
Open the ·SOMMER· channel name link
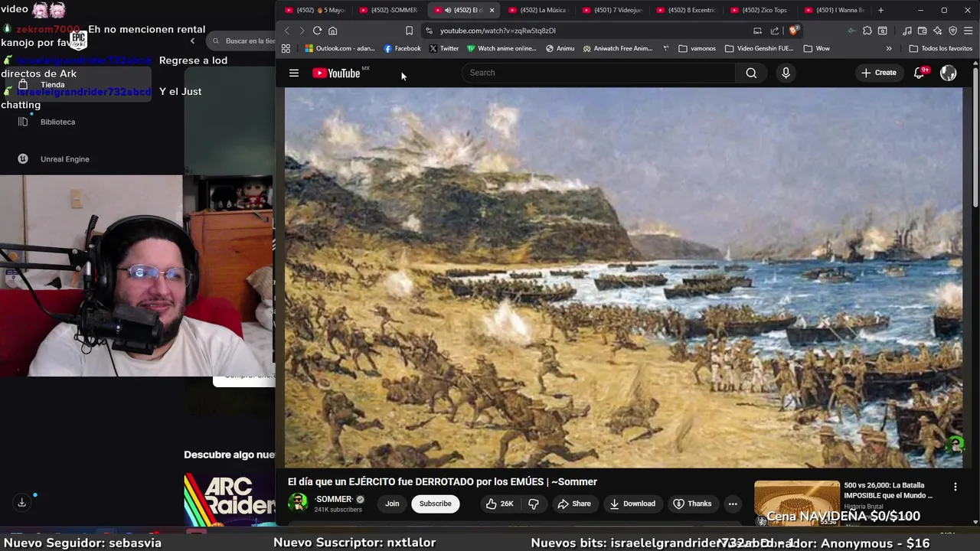tap(334, 499)
